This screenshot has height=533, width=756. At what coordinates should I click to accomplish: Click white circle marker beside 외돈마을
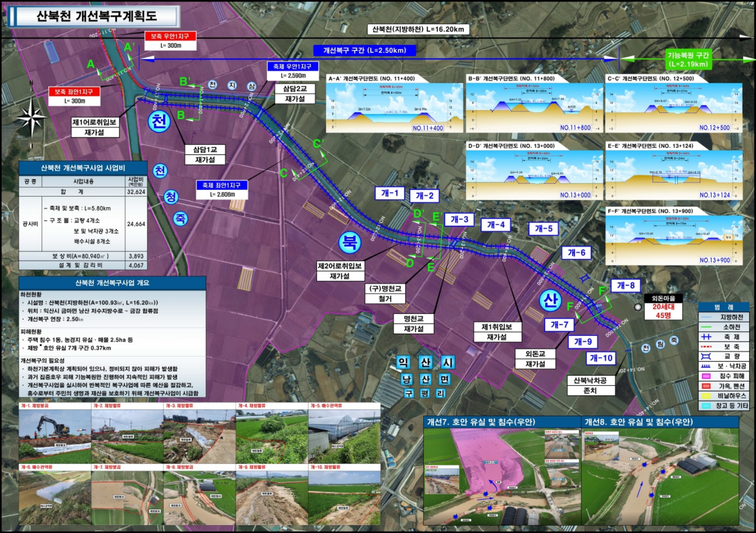click(x=638, y=307)
